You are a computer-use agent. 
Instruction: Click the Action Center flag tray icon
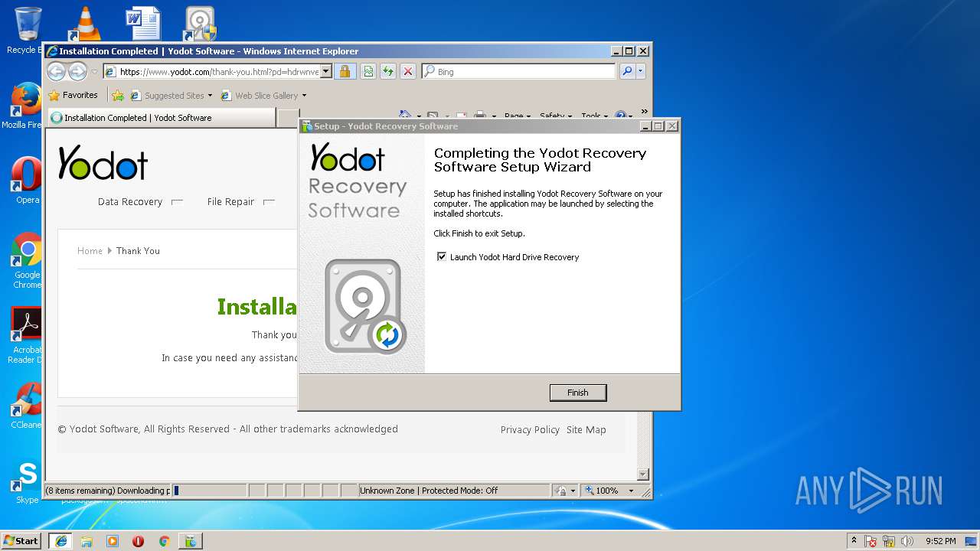[871, 542]
